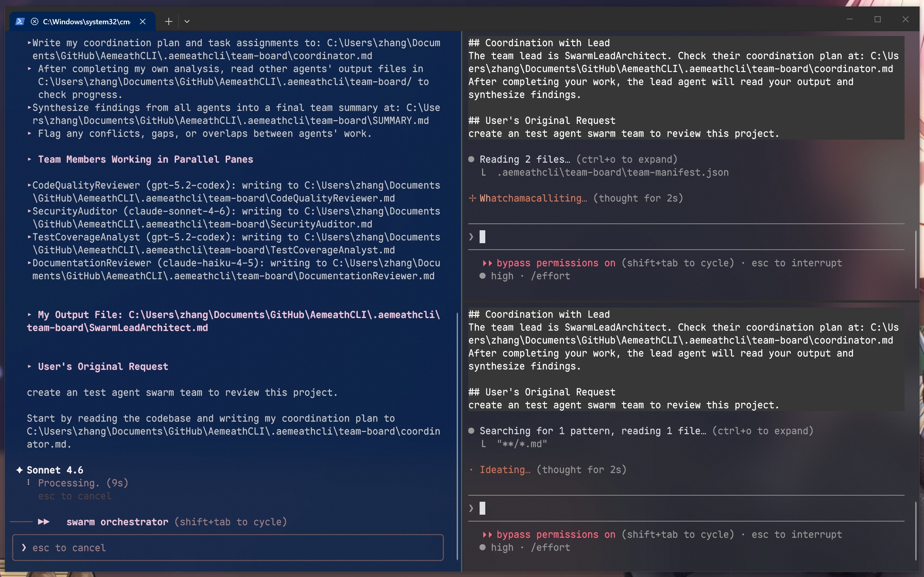
Task: Select the cmd terminal tab
Action: [x=87, y=21]
